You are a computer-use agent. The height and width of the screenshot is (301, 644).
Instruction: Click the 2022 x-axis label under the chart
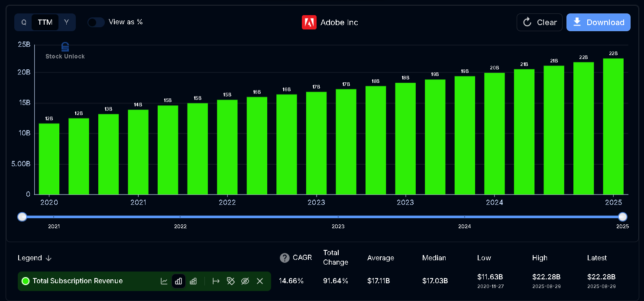point(227,203)
